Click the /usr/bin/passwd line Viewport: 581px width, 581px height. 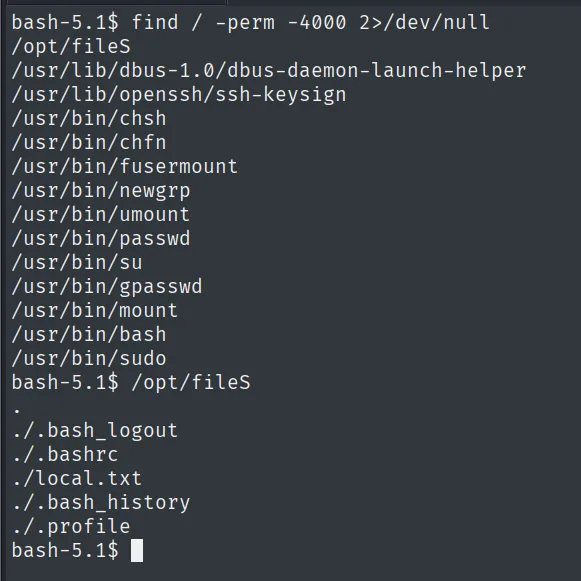101,239
